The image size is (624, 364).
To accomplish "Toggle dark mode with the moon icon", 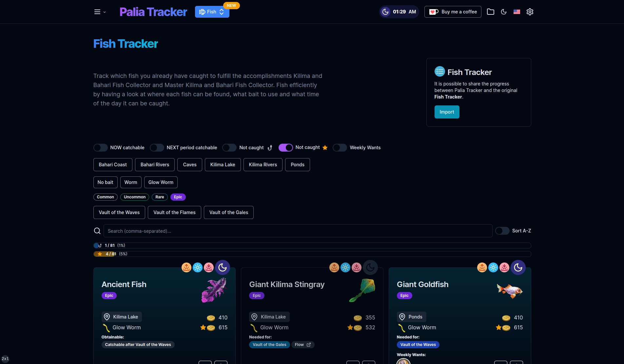I will pyautogui.click(x=504, y=12).
